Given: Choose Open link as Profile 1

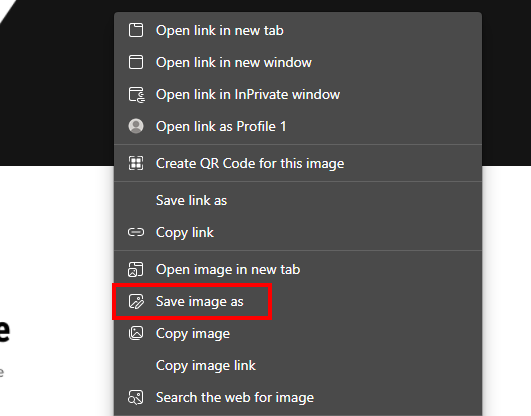Looking at the screenshot, I should [298, 126].
